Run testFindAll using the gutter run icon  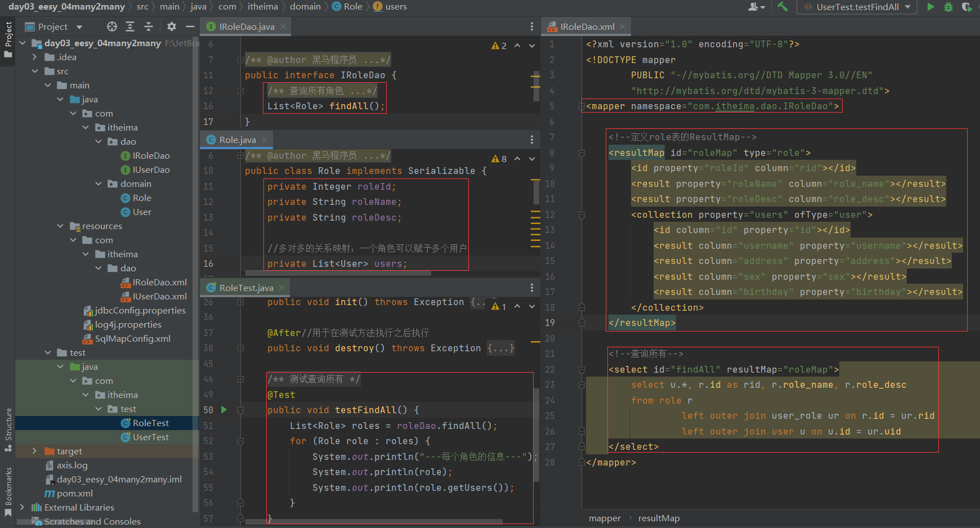tap(224, 410)
